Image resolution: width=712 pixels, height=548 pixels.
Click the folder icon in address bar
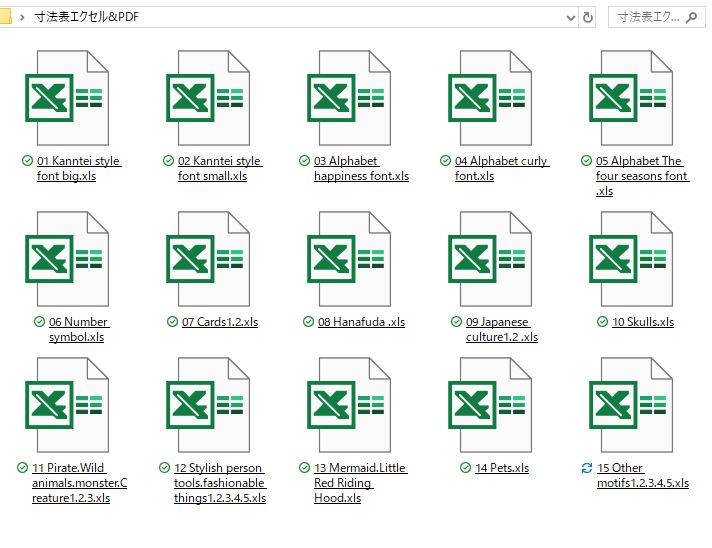(5, 17)
